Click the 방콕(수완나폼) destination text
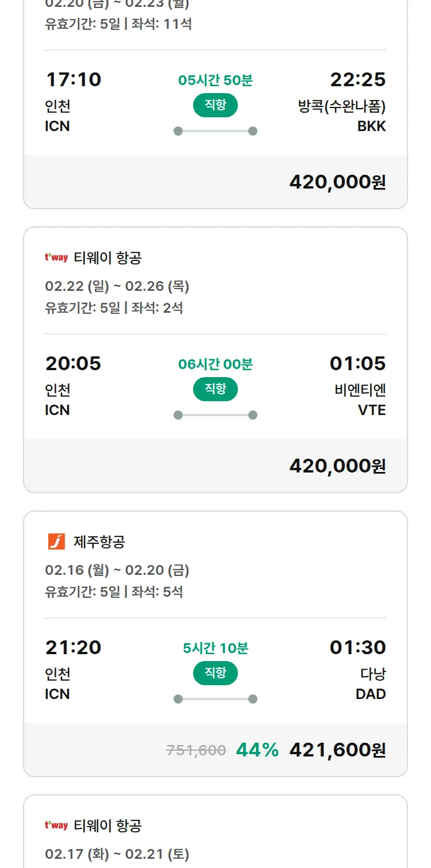The width and height of the screenshot is (431, 868). (x=342, y=106)
